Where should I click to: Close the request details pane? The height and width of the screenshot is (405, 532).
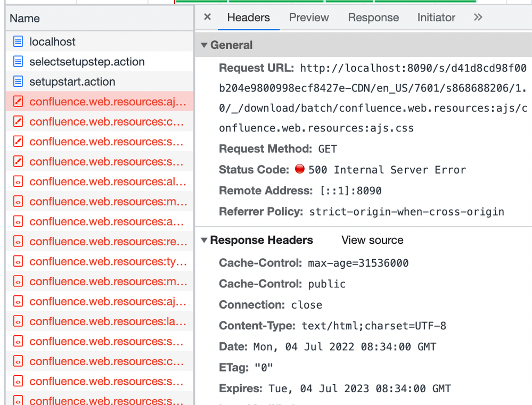tap(208, 17)
